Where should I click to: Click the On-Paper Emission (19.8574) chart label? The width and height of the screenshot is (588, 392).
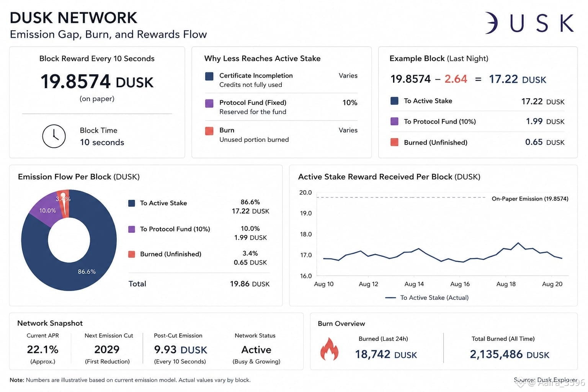pyautogui.click(x=530, y=199)
